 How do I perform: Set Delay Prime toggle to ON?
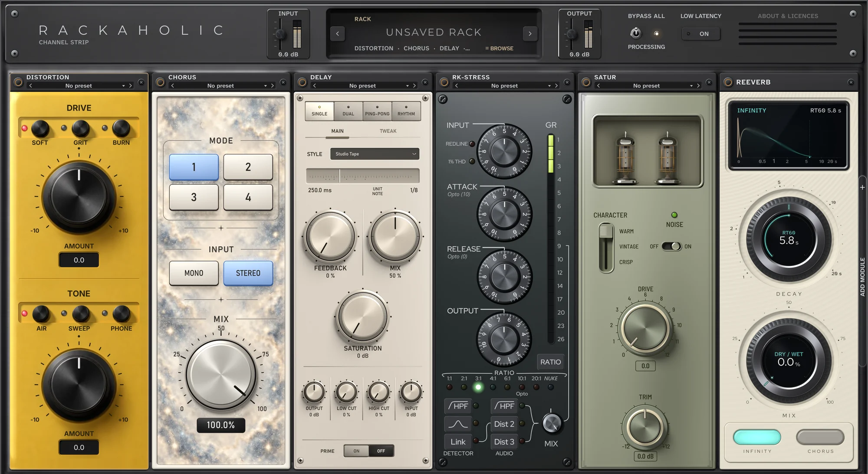point(356,451)
